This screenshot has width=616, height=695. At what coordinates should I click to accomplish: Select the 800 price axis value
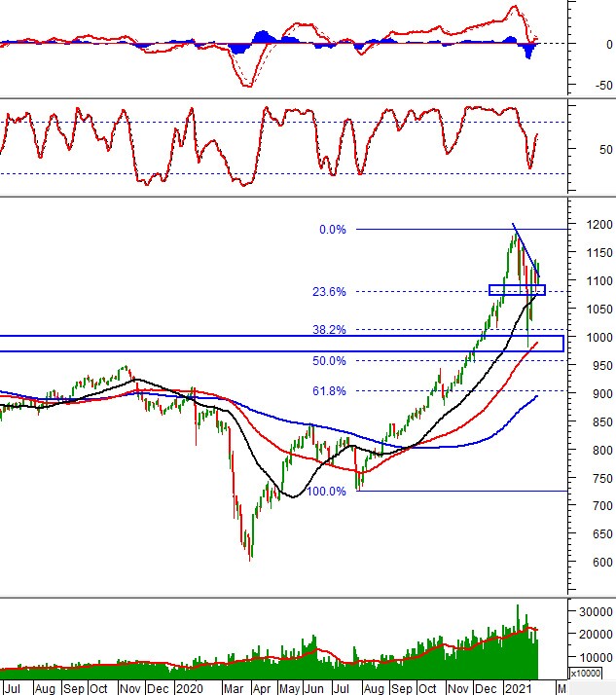(602, 450)
